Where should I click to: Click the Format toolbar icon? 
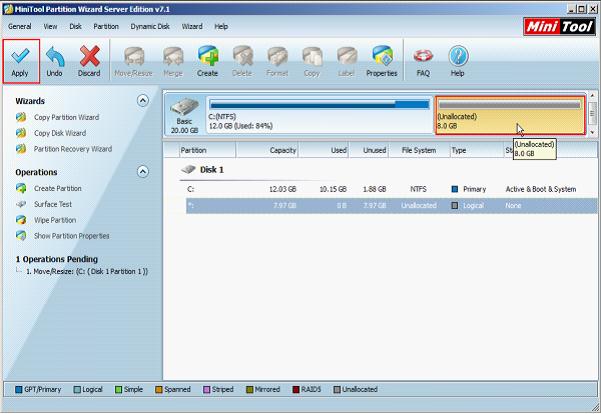277,56
